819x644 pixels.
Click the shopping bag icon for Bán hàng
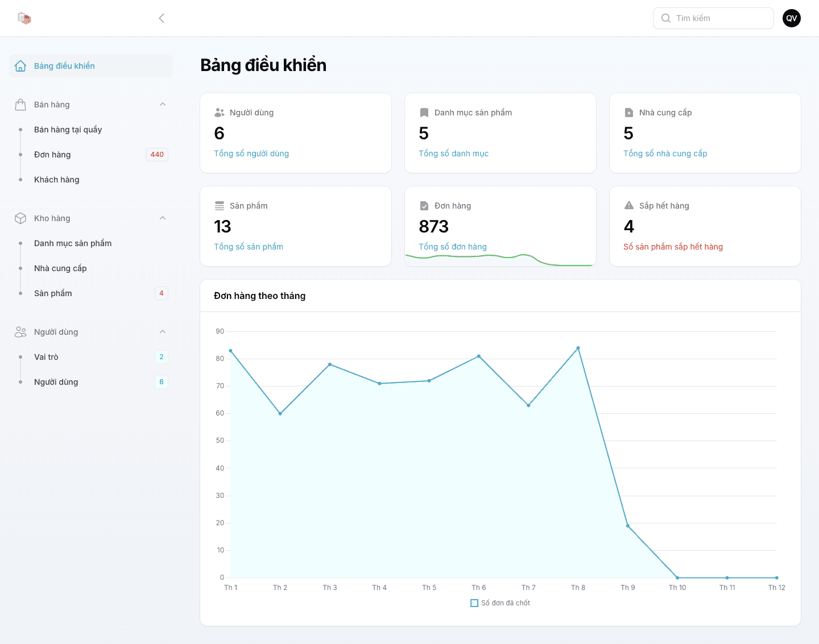pyautogui.click(x=20, y=105)
